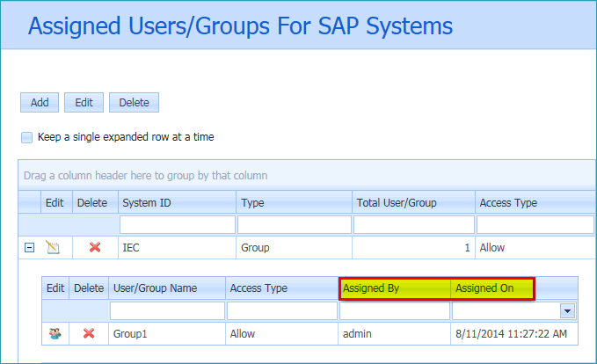
Task: Sort by User/Group Name column header
Action: 167,288
